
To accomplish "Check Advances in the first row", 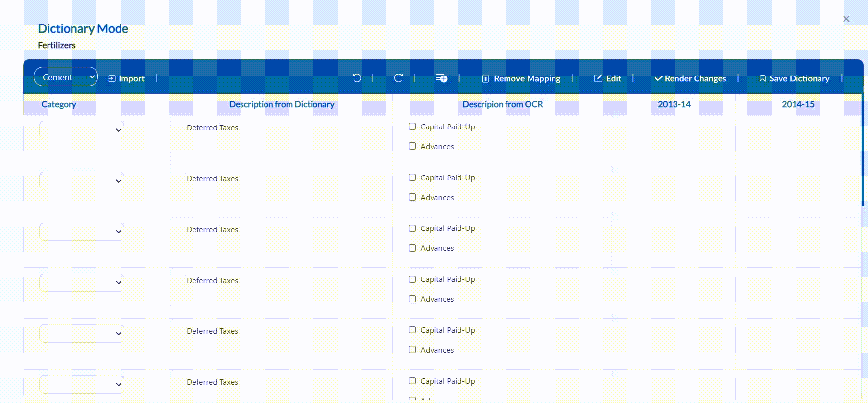I will (412, 146).
